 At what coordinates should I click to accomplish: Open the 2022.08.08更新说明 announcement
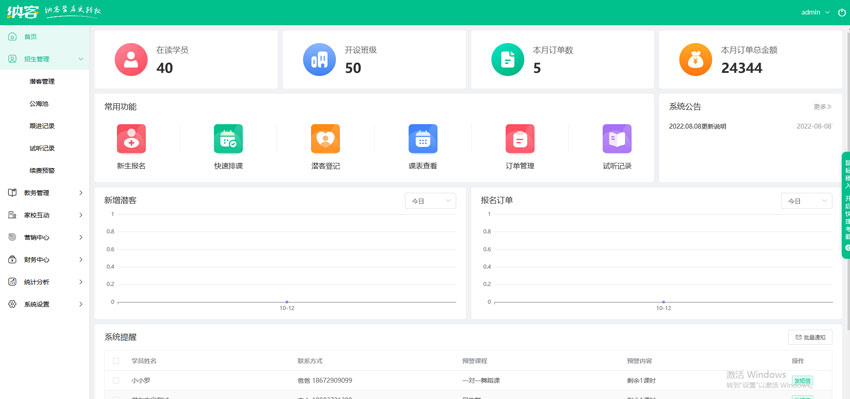point(698,126)
